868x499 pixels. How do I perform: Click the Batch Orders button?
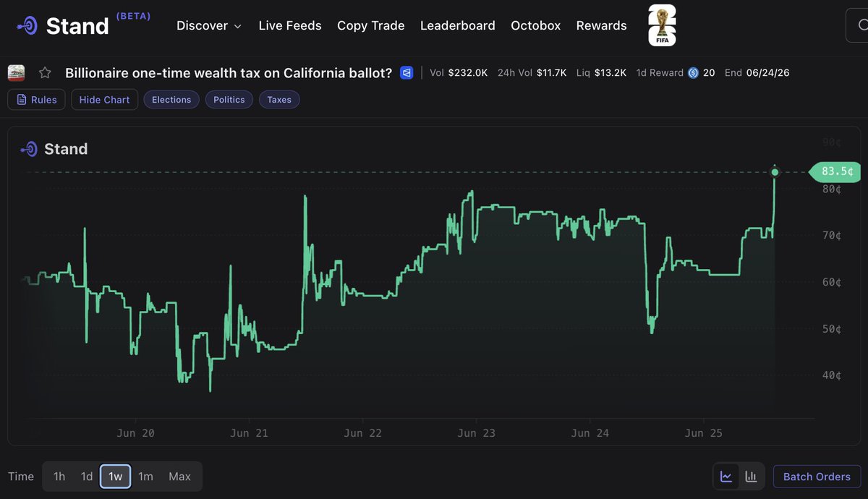817,477
